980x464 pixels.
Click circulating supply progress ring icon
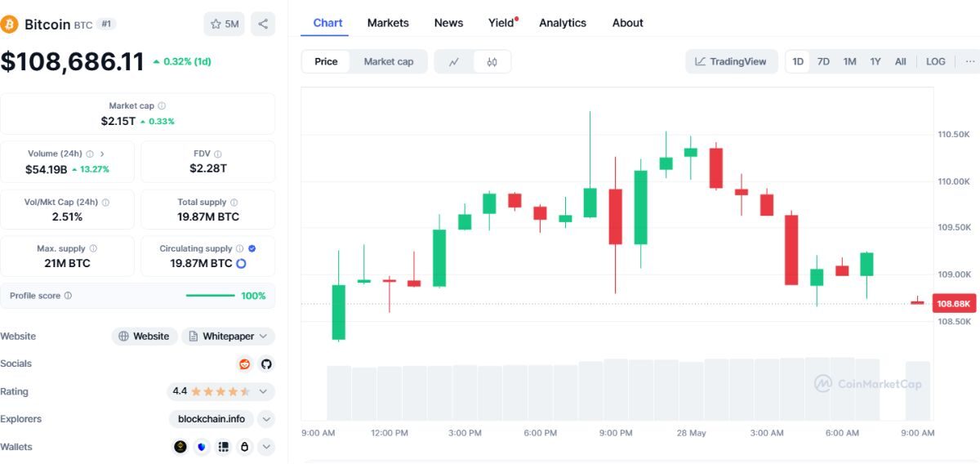click(x=241, y=263)
